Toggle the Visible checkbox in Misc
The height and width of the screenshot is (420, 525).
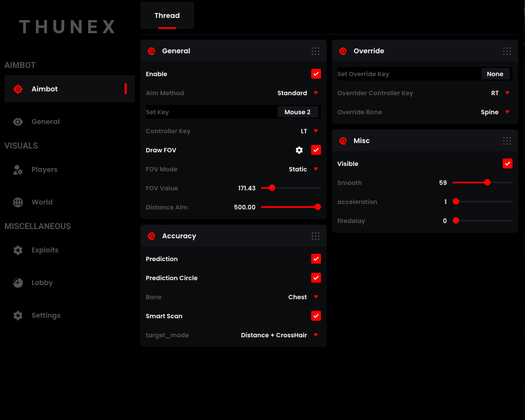pyautogui.click(x=507, y=163)
